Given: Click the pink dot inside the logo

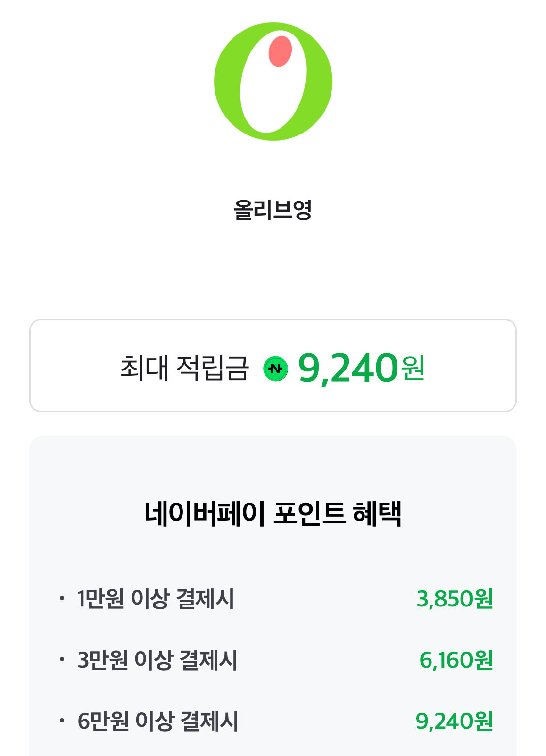Looking at the screenshot, I should tap(280, 51).
